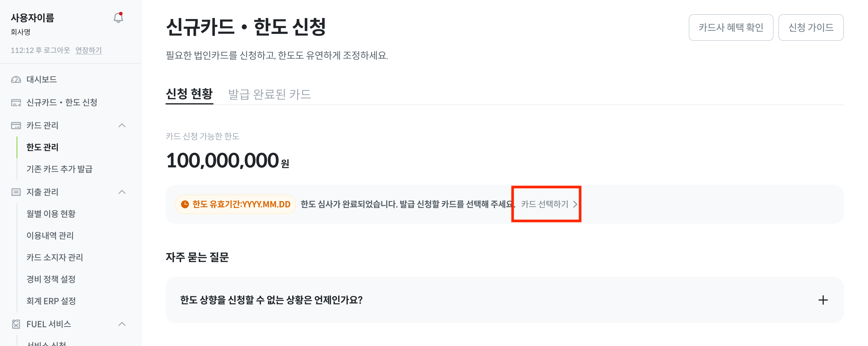Click the new card application sidebar icon
The width and height of the screenshot is (868, 346).
tap(16, 102)
